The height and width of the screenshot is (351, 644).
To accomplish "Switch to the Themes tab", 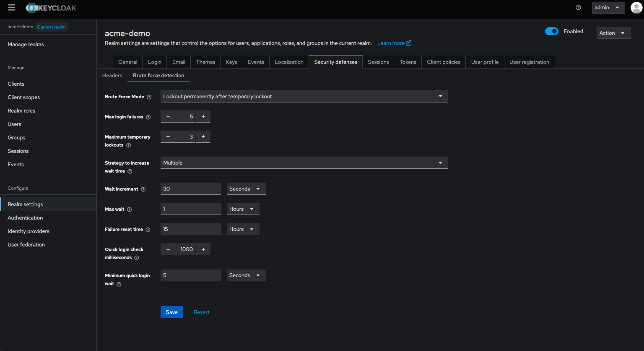I will [x=205, y=62].
